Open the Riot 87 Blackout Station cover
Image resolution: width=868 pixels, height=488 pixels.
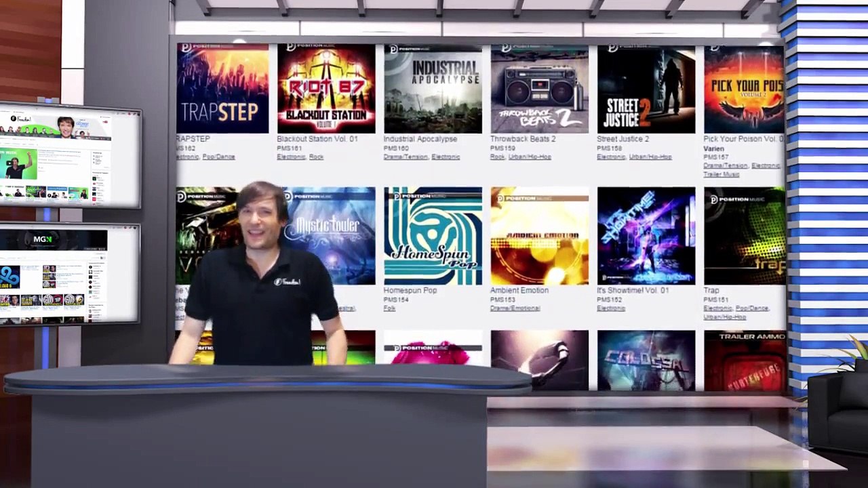click(326, 89)
